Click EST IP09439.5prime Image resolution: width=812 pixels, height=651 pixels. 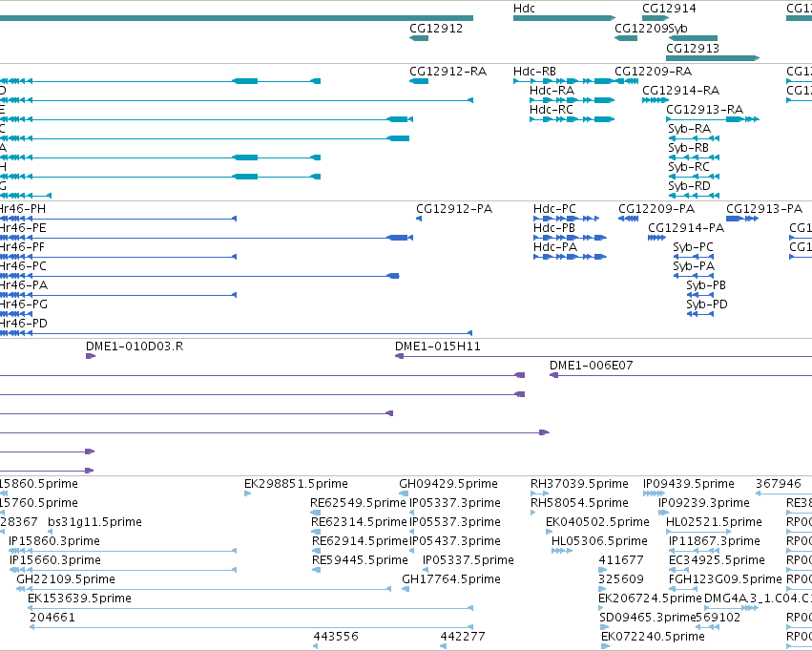pos(689,484)
